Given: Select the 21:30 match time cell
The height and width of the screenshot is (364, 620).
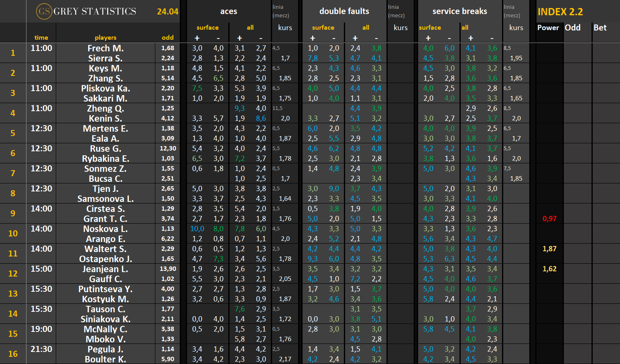Looking at the screenshot, I should coord(41,349).
